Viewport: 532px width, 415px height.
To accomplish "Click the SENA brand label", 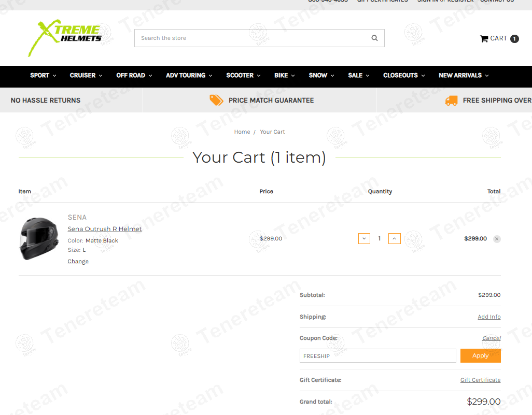I will point(77,217).
